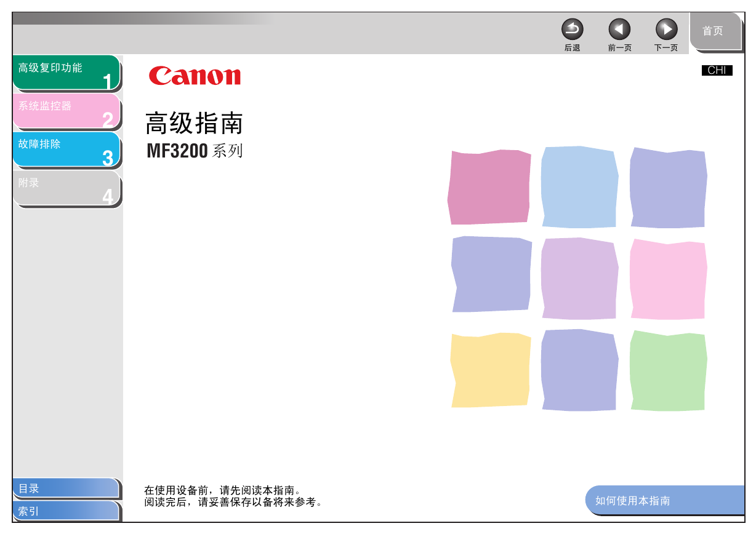Open chapter 2 系统监控器 tab
Viewport: 756px width, 534px height.
(66, 111)
